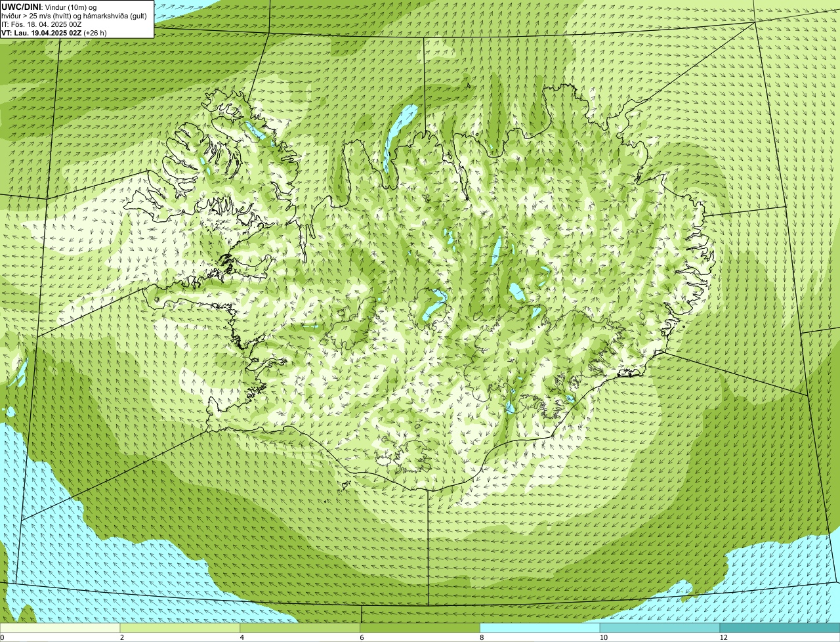The width and height of the screenshot is (840, 642).
Task: Click the '4' tick label on the colorbar
Action: [x=242, y=637]
